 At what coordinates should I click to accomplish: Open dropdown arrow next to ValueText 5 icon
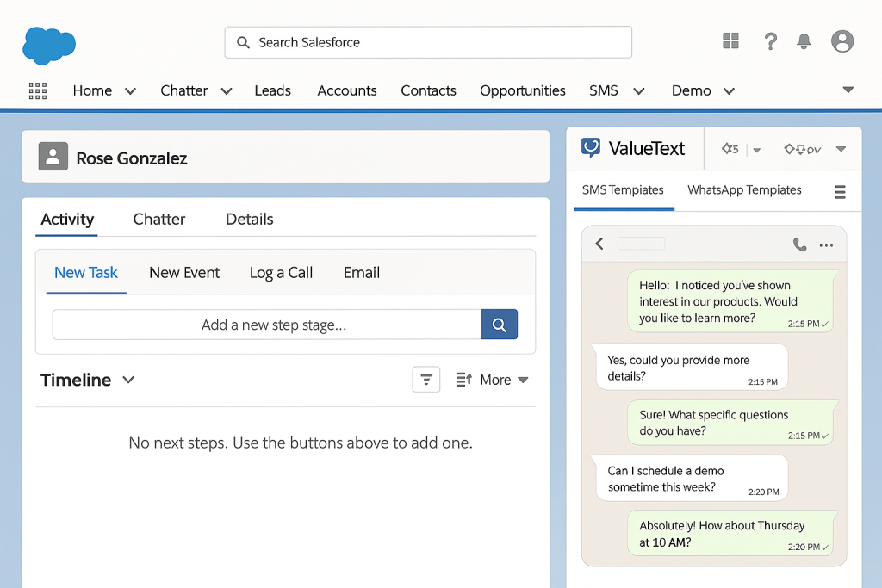756,150
